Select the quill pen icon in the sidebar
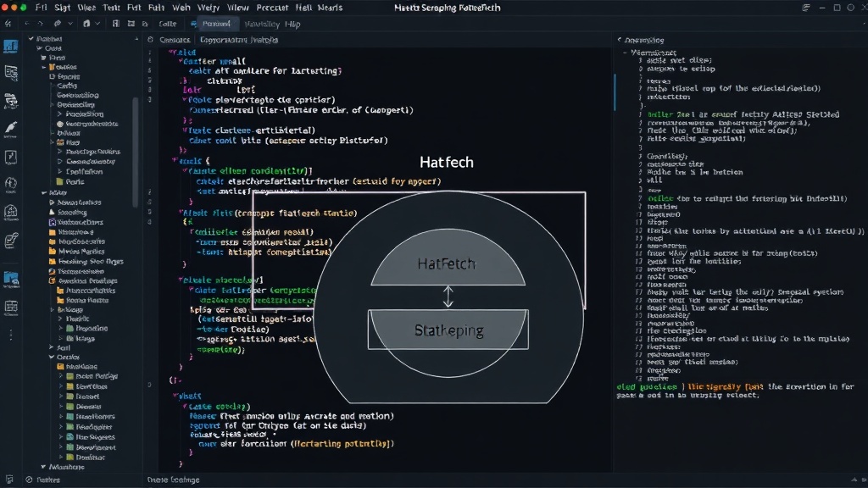The width and height of the screenshot is (868, 488). (10, 129)
